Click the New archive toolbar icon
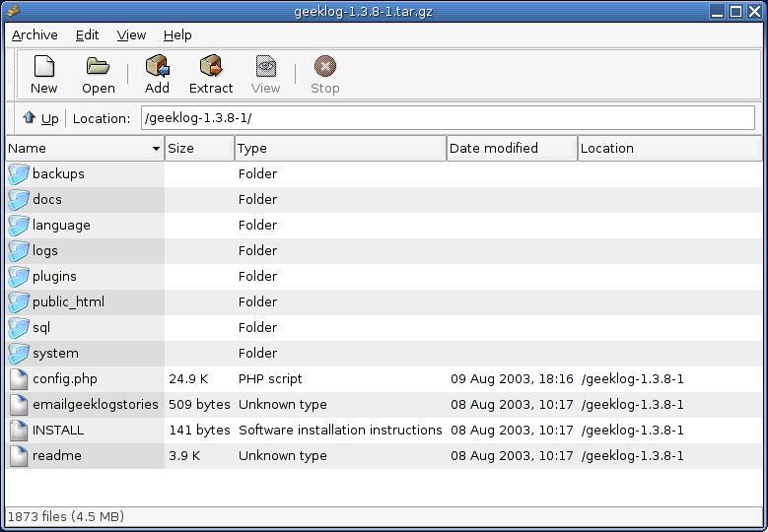Screen dimensions: 768x532 click(44, 66)
